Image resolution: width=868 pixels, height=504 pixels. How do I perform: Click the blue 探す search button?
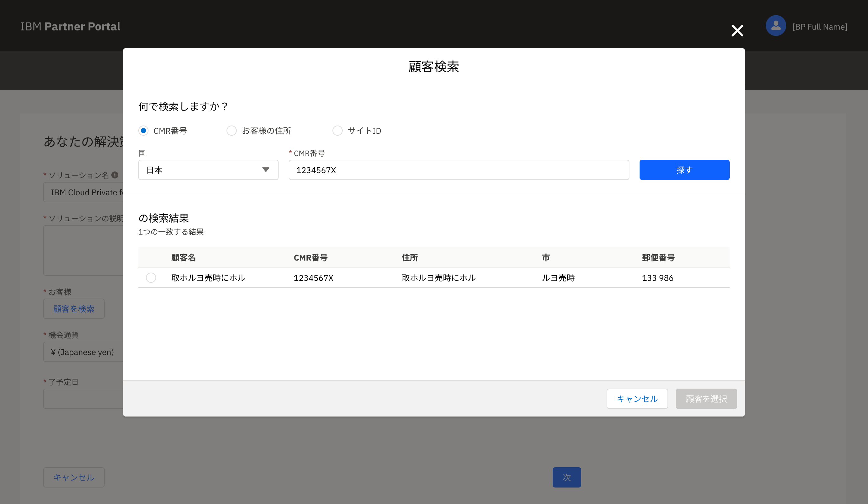tap(684, 170)
